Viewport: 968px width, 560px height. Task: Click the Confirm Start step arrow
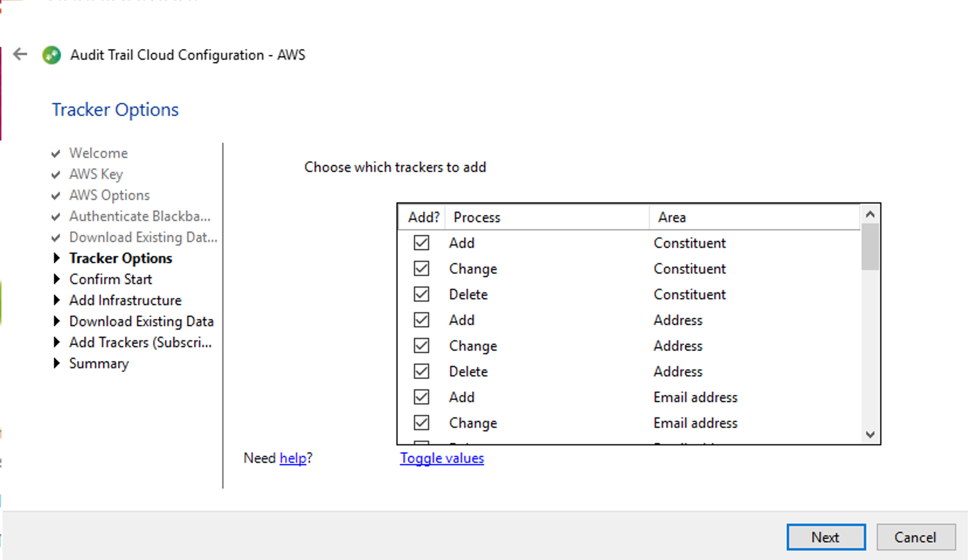pos(57,279)
